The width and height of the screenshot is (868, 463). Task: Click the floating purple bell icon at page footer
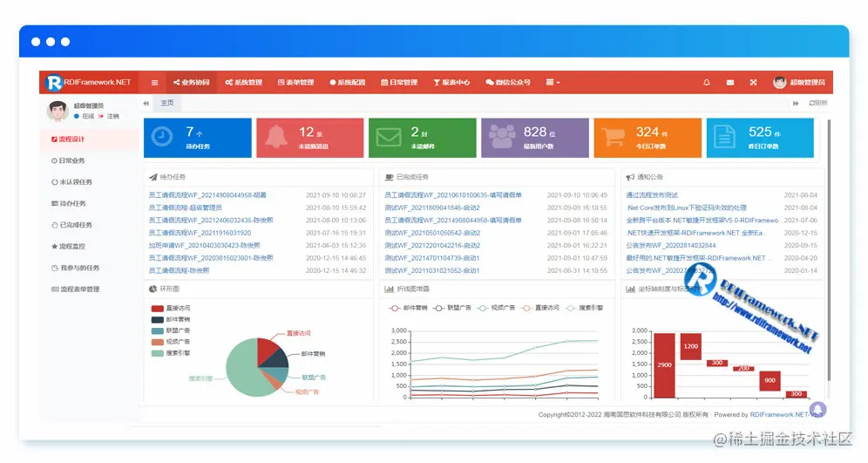[x=817, y=411]
